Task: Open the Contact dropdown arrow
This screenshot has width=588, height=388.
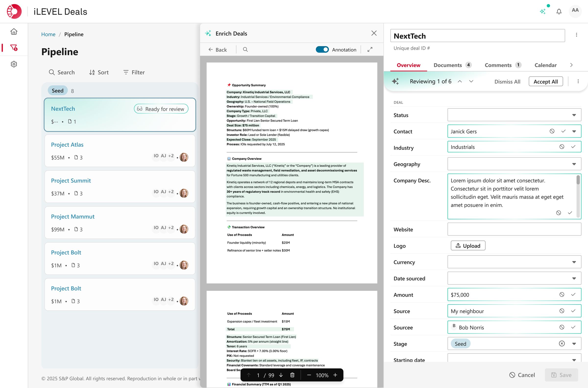Action: pos(574,131)
